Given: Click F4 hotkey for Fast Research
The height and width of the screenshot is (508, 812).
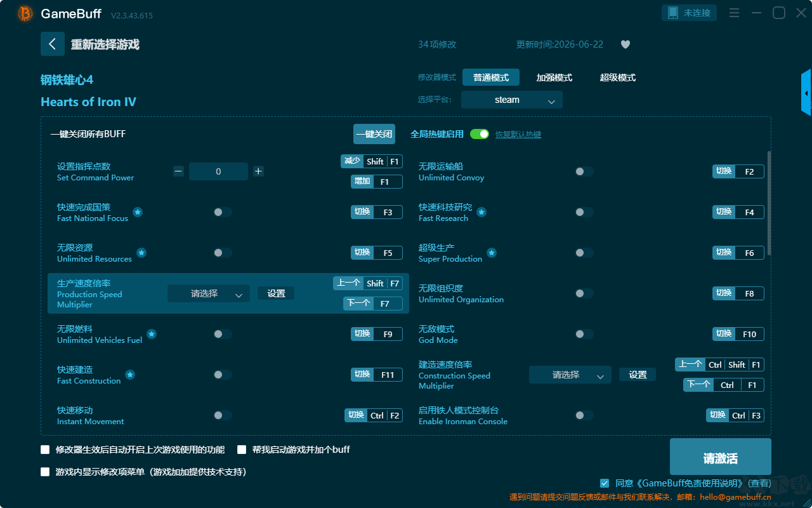Looking at the screenshot, I should pos(738,212).
